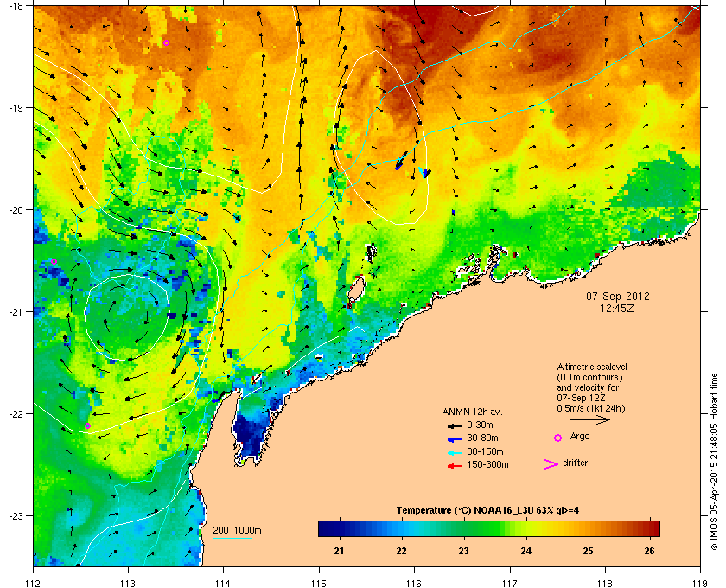Click the longitude axis label 117

pos(510,584)
